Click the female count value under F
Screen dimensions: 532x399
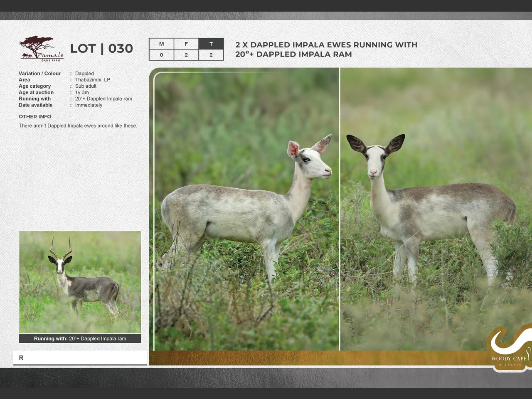point(186,55)
